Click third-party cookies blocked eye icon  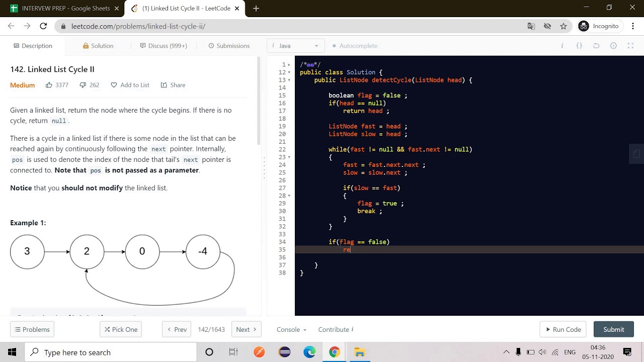(x=547, y=26)
